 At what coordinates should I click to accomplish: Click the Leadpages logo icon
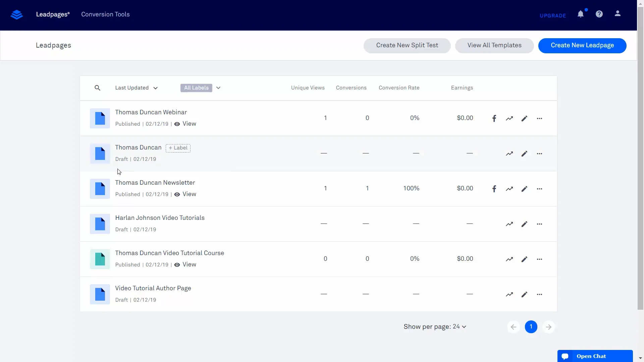16,14
